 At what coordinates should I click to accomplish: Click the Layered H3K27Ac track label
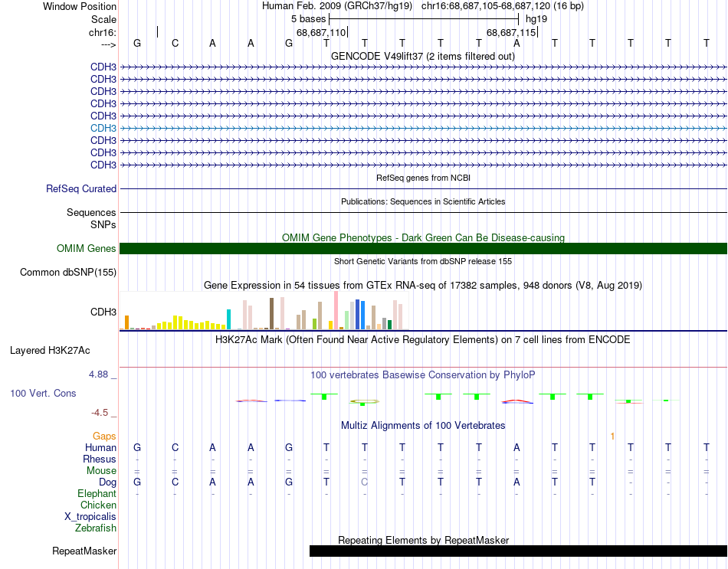click(50, 351)
